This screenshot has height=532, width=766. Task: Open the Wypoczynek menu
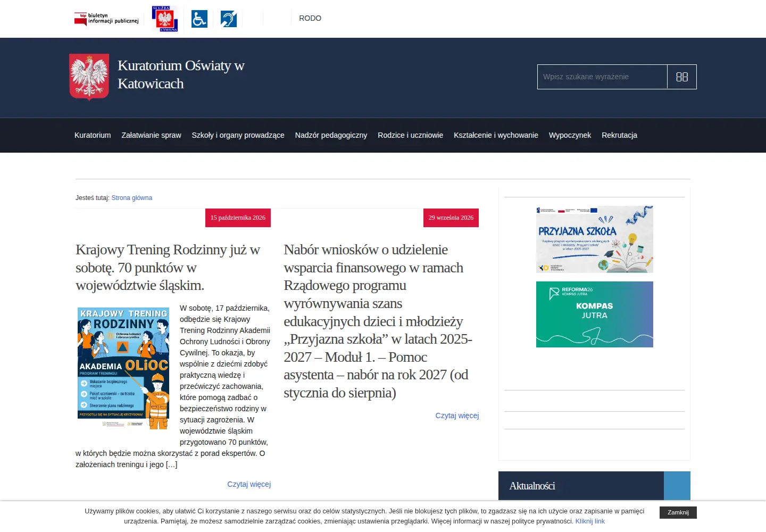[570, 135]
